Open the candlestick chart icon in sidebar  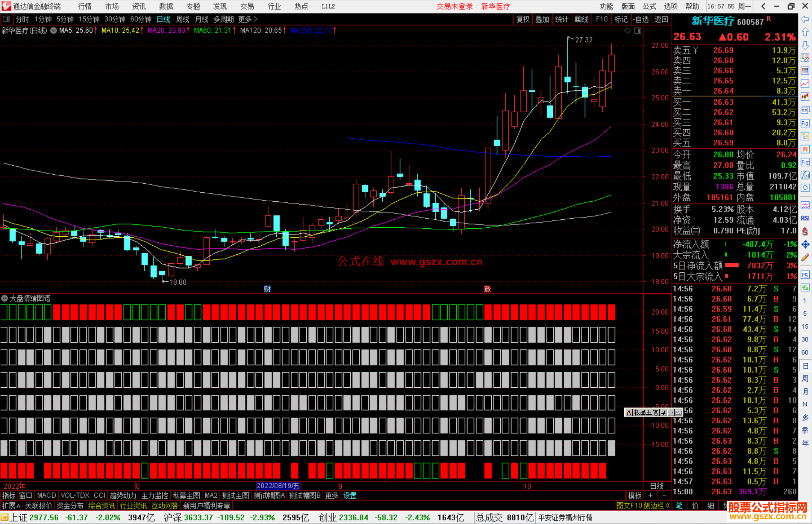(x=805, y=97)
